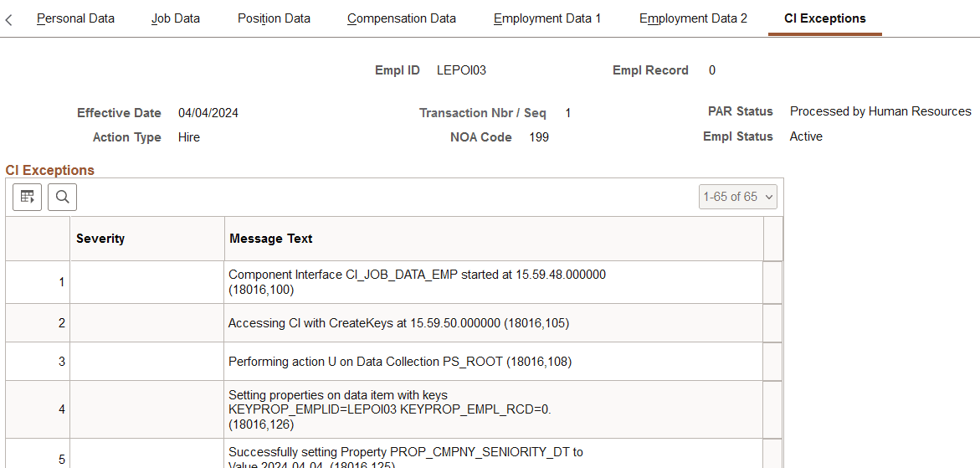Screen dimensions: 980x468
Task: Click row number 4 cell
Action: point(38,409)
